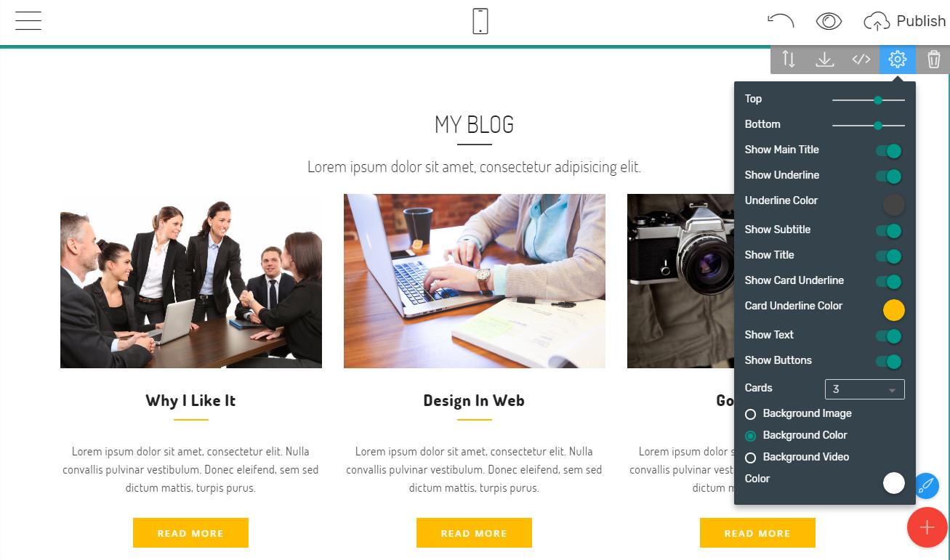Turn off Show Buttons switch
Image resolution: width=950 pixels, height=560 pixels.
(x=889, y=362)
